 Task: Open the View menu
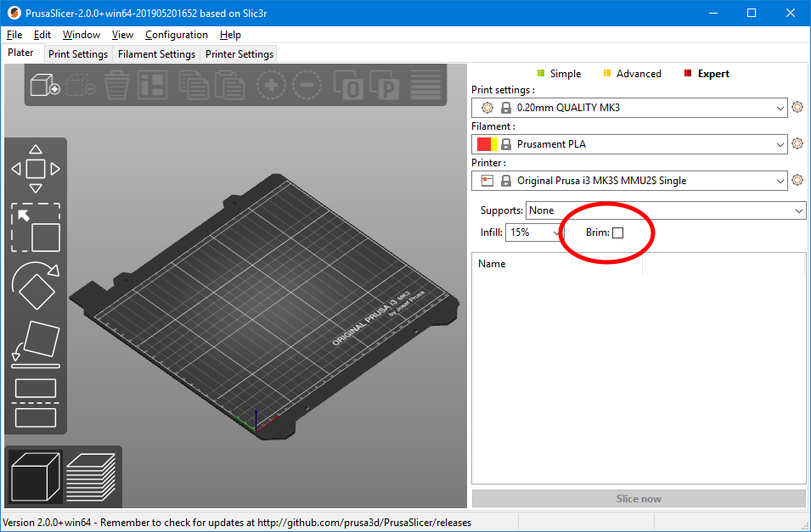point(122,35)
